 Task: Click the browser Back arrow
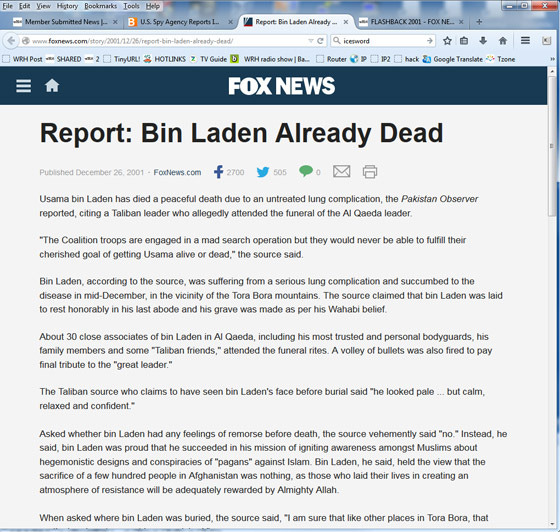tap(11, 41)
